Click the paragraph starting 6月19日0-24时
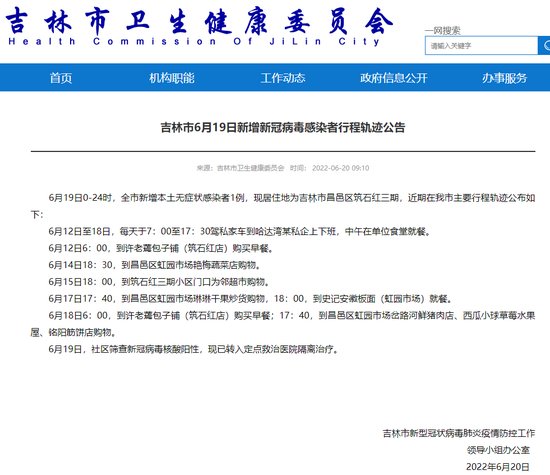Image resolution: width=550 pixels, height=475 pixels. [x=283, y=206]
